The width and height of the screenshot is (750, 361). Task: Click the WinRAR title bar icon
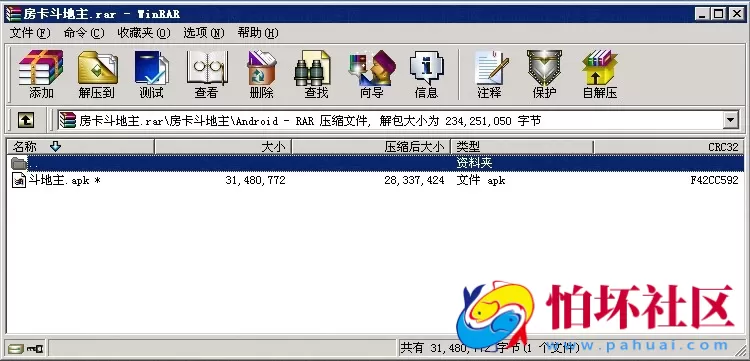tap(13, 14)
